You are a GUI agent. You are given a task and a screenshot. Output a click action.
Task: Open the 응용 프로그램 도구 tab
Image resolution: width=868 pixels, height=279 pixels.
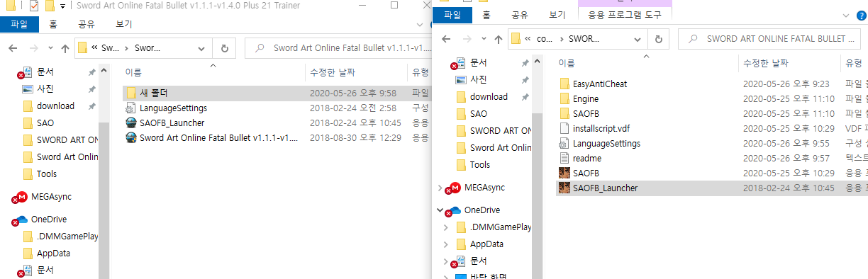625,15
